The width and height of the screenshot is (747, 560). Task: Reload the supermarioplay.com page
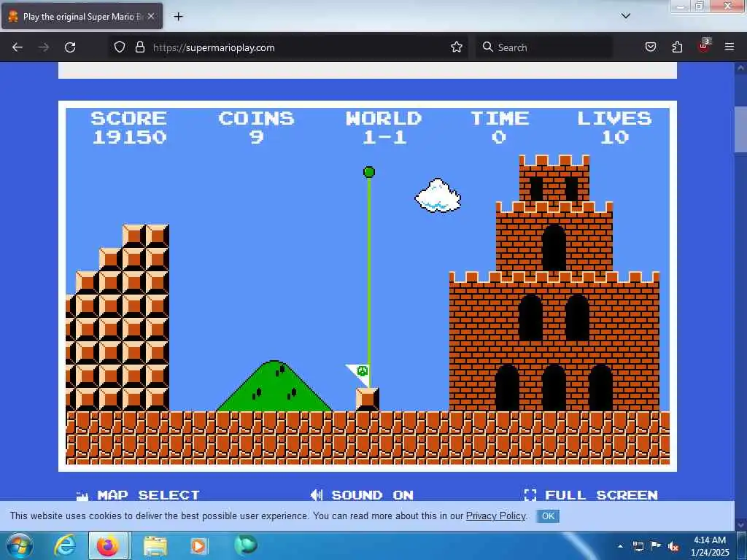[x=70, y=47]
